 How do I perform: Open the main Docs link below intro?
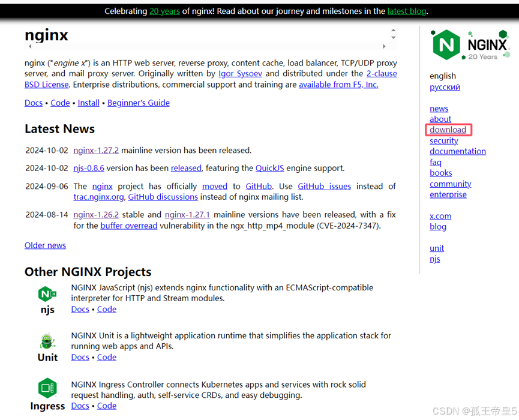pos(34,103)
